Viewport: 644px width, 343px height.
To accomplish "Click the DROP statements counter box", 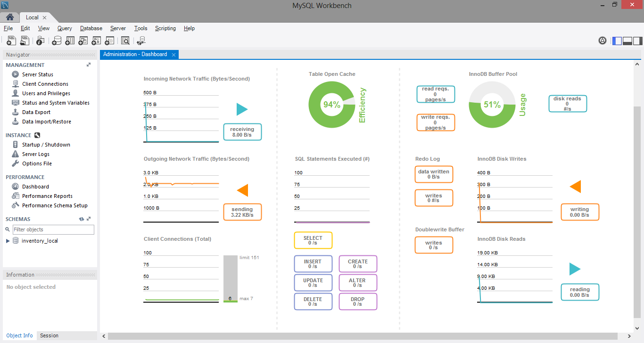I will point(358,302).
